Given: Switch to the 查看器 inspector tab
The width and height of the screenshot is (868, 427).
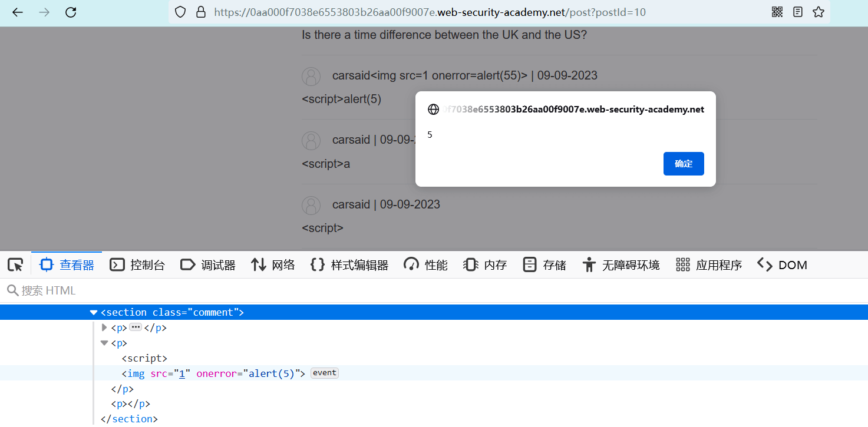Looking at the screenshot, I should coord(67,265).
